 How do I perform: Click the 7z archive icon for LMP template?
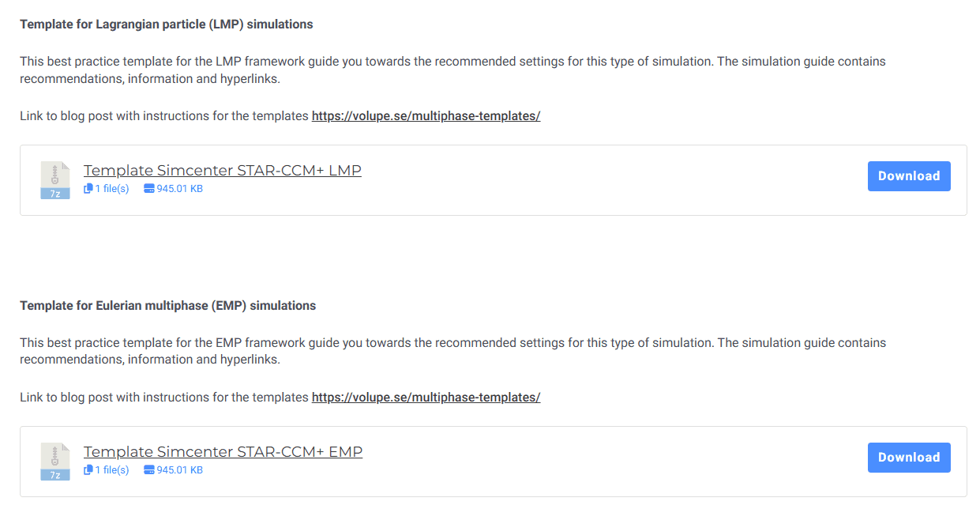click(55, 180)
